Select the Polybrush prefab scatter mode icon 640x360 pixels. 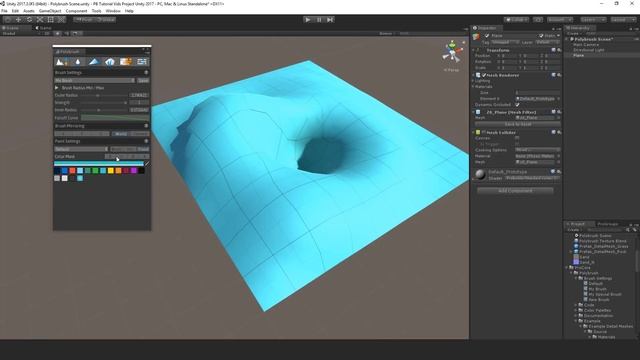[x=110, y=62]
